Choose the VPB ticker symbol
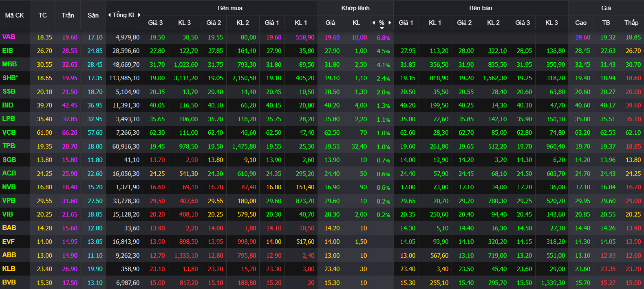The width and height of the screenshot is (644, 289). click(x=9, y=201)
